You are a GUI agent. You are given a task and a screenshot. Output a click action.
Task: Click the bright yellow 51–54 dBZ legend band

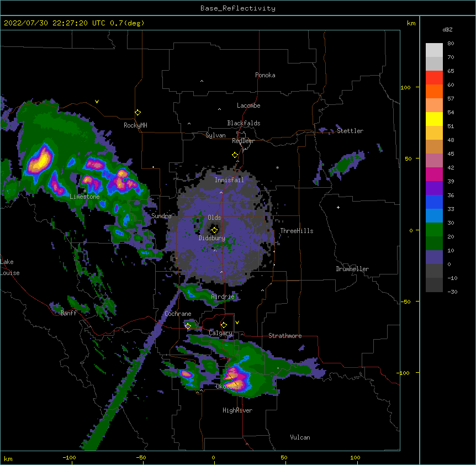434,119
